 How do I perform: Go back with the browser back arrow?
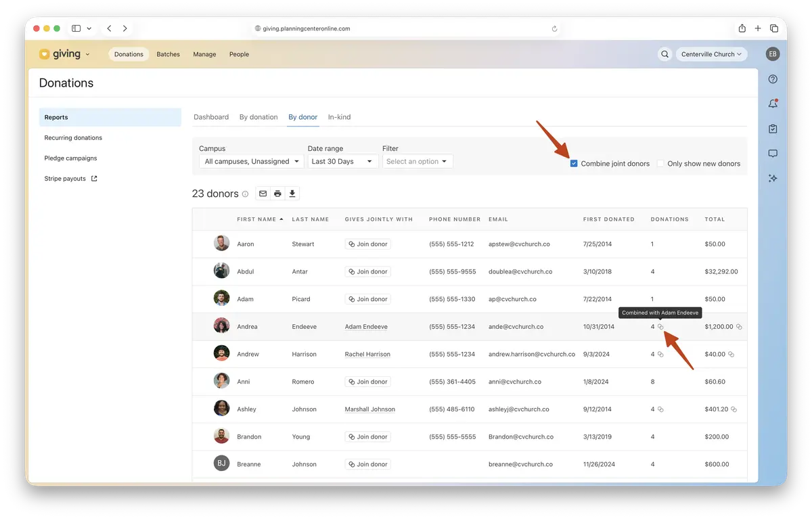coord(109,28)
